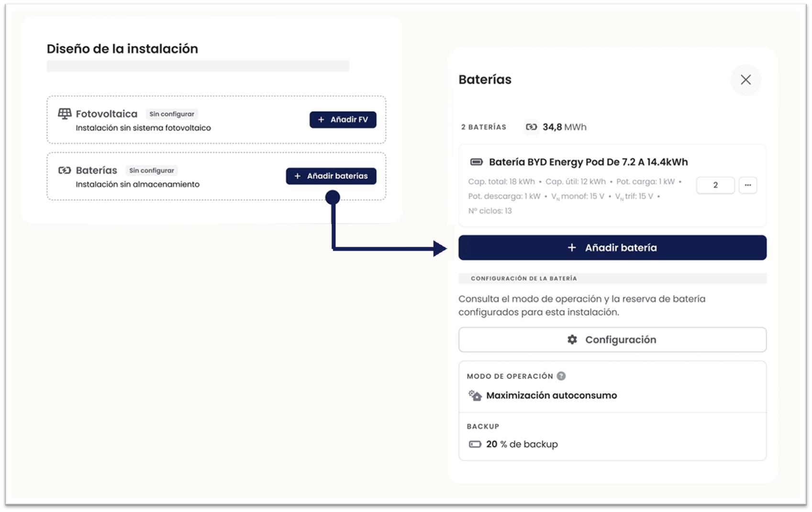Select the Batería BYD Energy Pod title
This screenshot has width=812, height=512.
tap(588, 162)
